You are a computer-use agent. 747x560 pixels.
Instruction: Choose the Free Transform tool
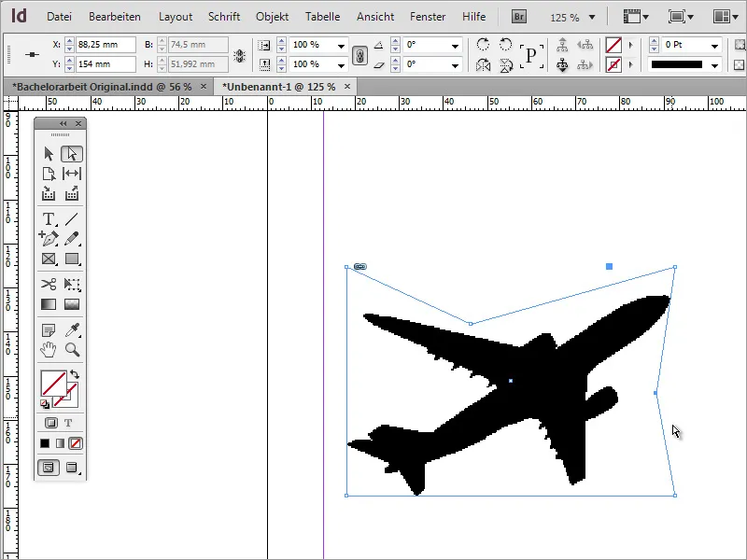click(x=72, y=285)
